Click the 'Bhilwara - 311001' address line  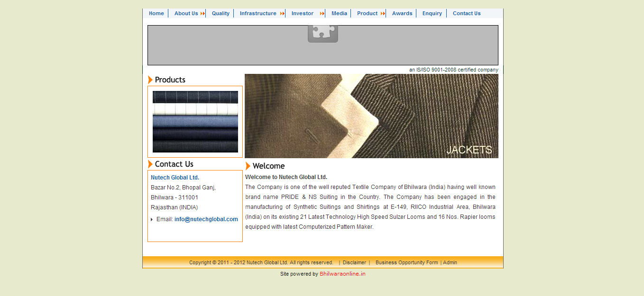(x=175, y=197)
